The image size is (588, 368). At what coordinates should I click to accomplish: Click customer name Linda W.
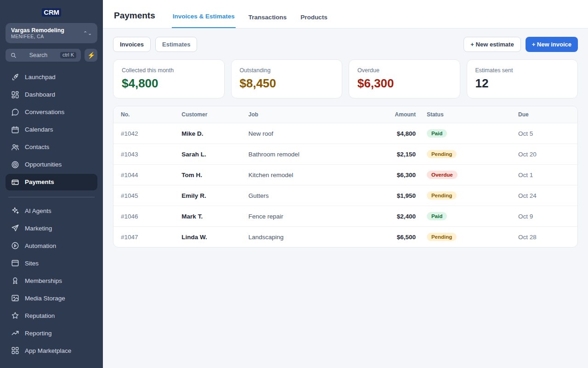point(194,237)
